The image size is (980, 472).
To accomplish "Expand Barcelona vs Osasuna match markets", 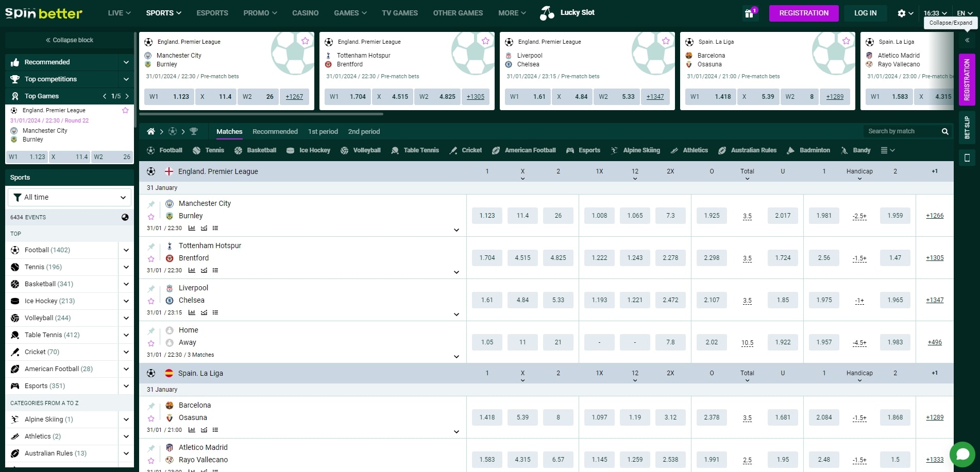I will (456, 432).
